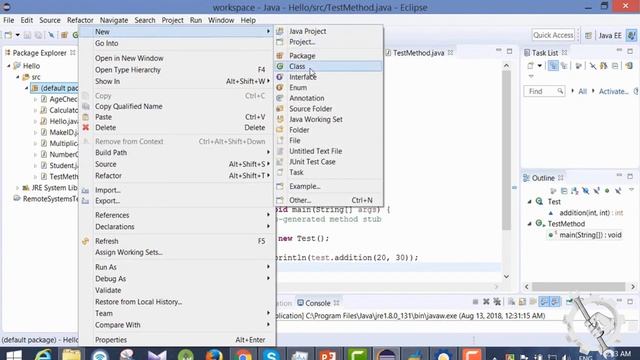Select Annotation in the New submenu
The image size is (640, 360).
click(329, 98)
